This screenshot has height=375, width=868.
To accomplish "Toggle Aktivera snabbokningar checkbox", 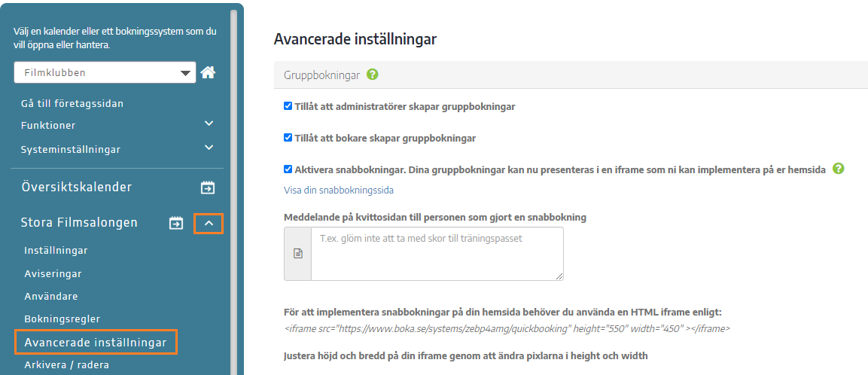I will coord(288,169).
